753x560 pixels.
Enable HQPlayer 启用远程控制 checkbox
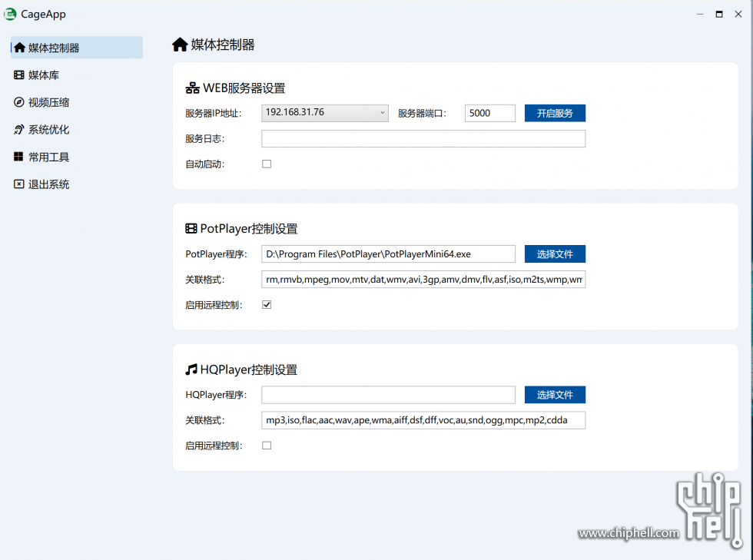click(267, 446)
